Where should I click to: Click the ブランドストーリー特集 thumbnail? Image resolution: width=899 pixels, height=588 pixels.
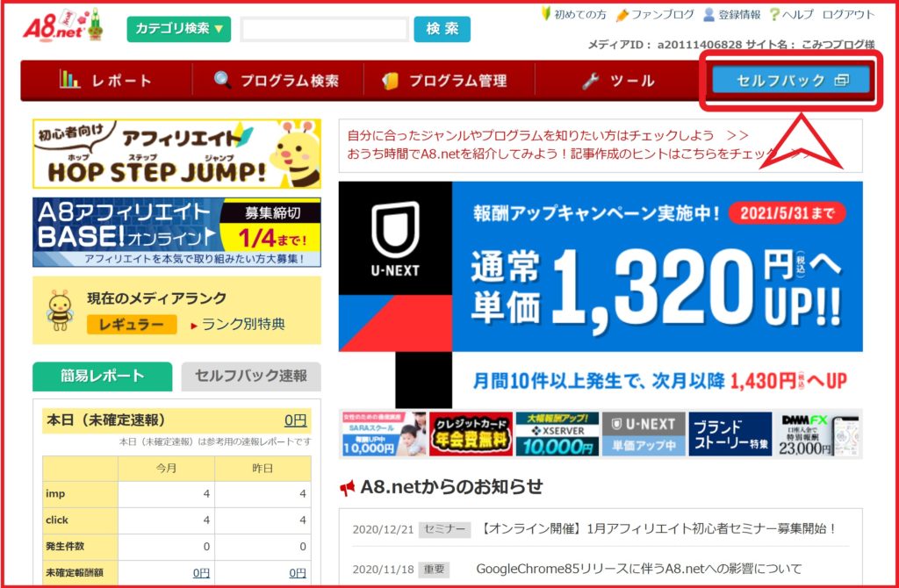(730, 434)
